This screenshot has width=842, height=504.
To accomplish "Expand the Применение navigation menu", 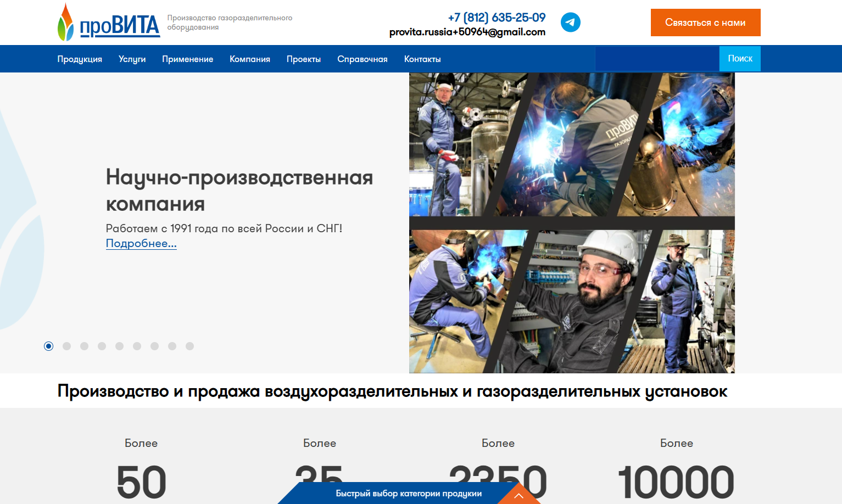I will tap(187, 59).
